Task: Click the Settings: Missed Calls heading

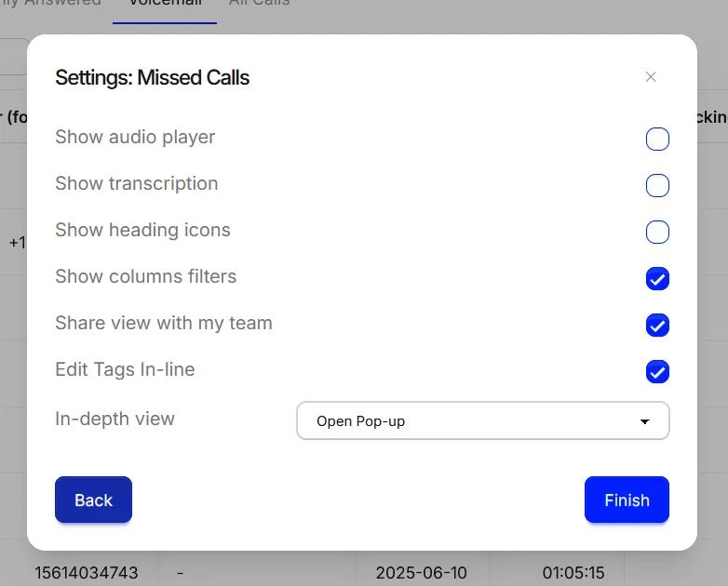Action: coord(153,77)
